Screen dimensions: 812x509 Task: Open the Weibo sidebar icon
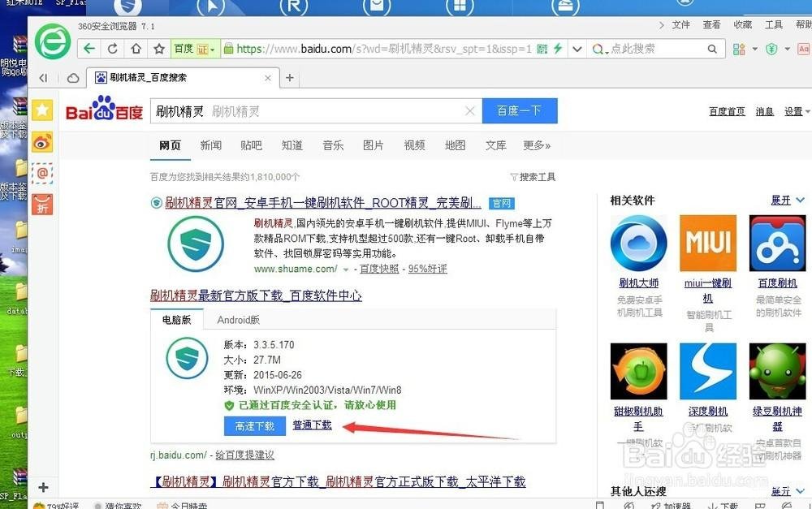click(x=42, y=141)
